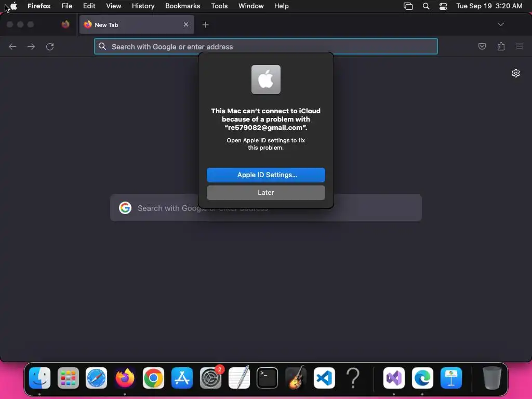Open the Bookmarks menu
The height and width of the screenshot is (399, 532).
click(182, 6)
